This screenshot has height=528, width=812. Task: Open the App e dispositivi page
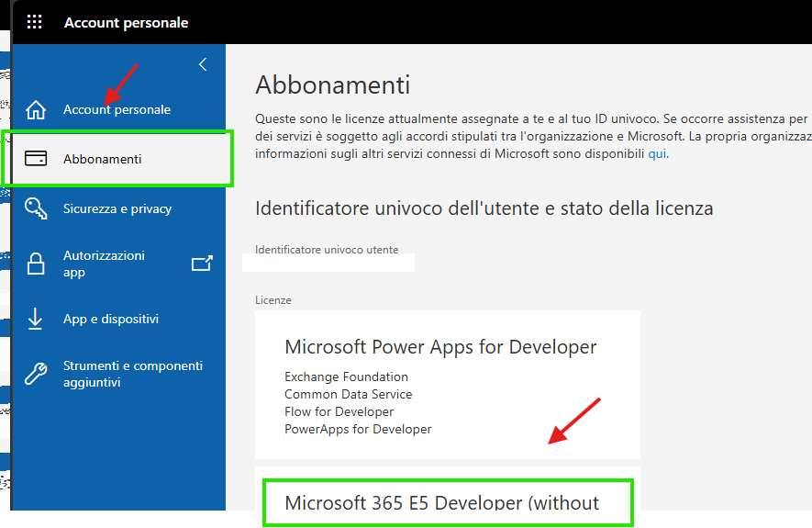point(111,319)
